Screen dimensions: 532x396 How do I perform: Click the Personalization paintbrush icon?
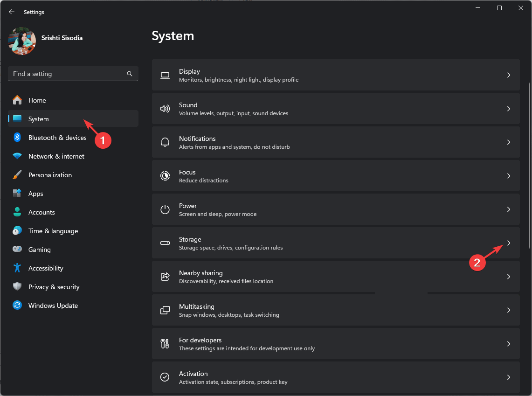pos(17,175)
